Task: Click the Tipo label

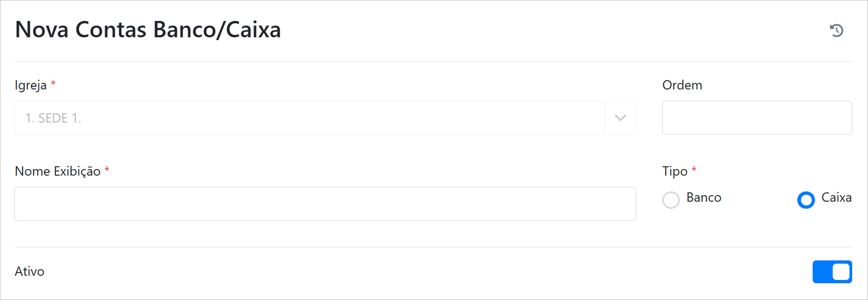Action: point(674,171)
